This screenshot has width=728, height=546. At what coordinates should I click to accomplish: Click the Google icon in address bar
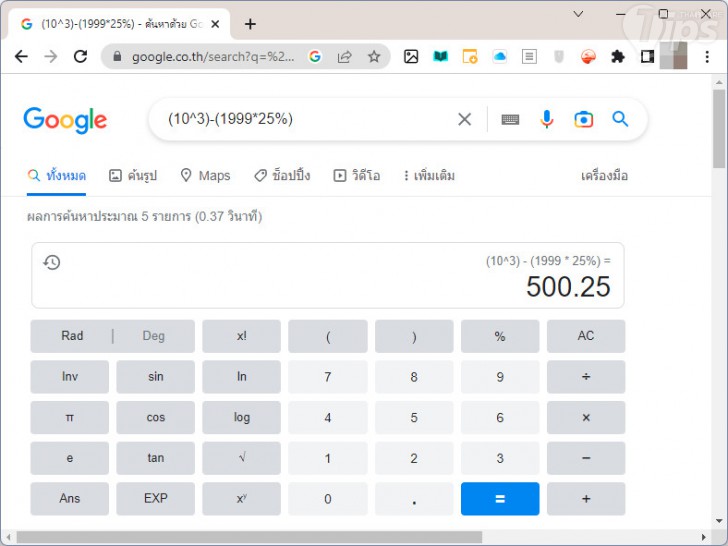click(315, 57)
